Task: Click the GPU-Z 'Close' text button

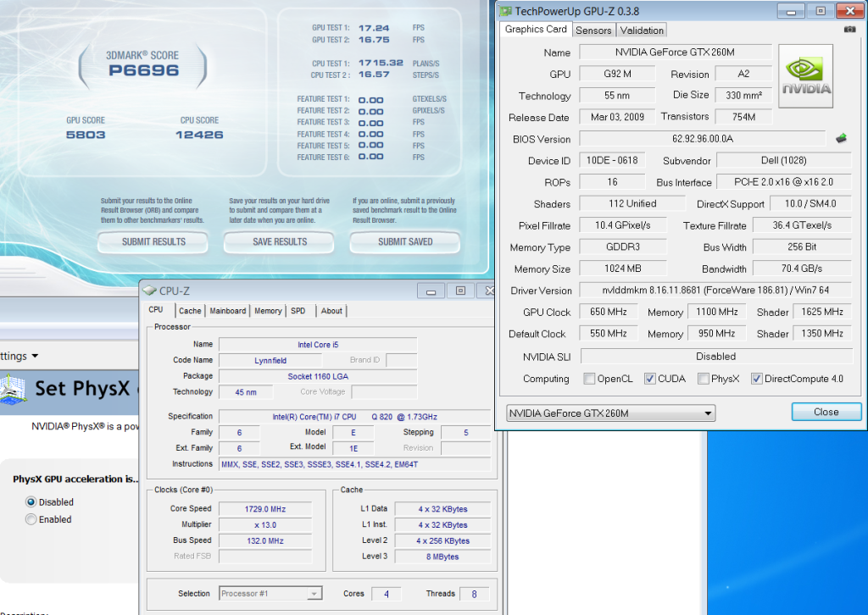Action: (826, 412)
